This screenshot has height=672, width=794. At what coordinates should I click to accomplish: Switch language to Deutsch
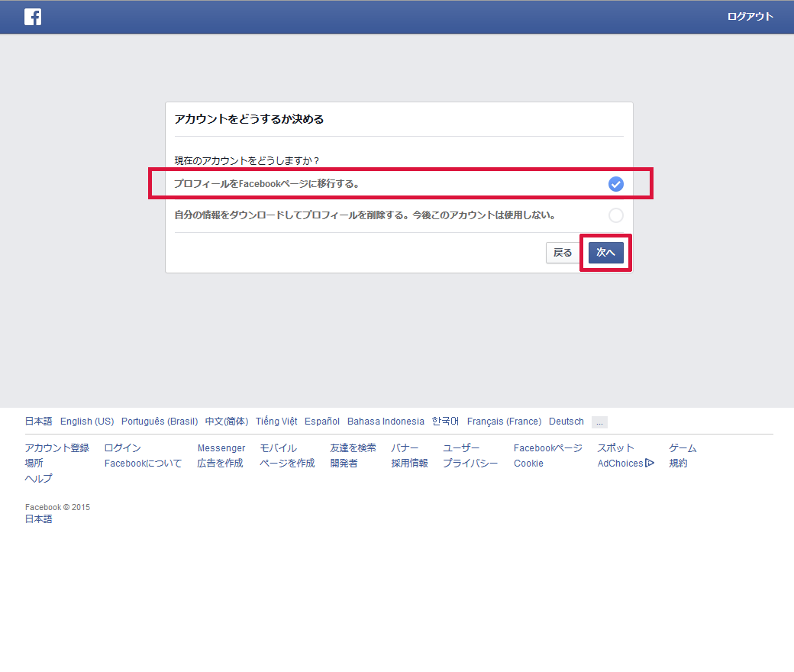(x=566, y=422)
